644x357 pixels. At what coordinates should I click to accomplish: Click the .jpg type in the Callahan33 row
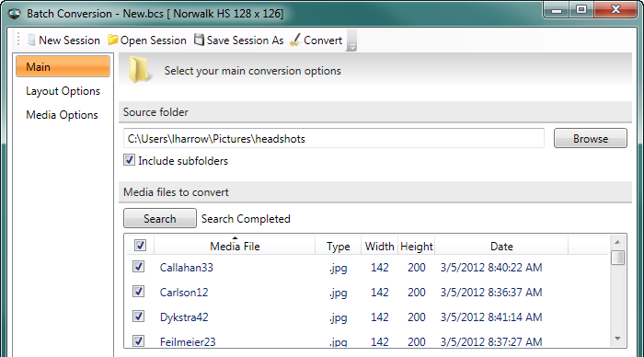338,268
